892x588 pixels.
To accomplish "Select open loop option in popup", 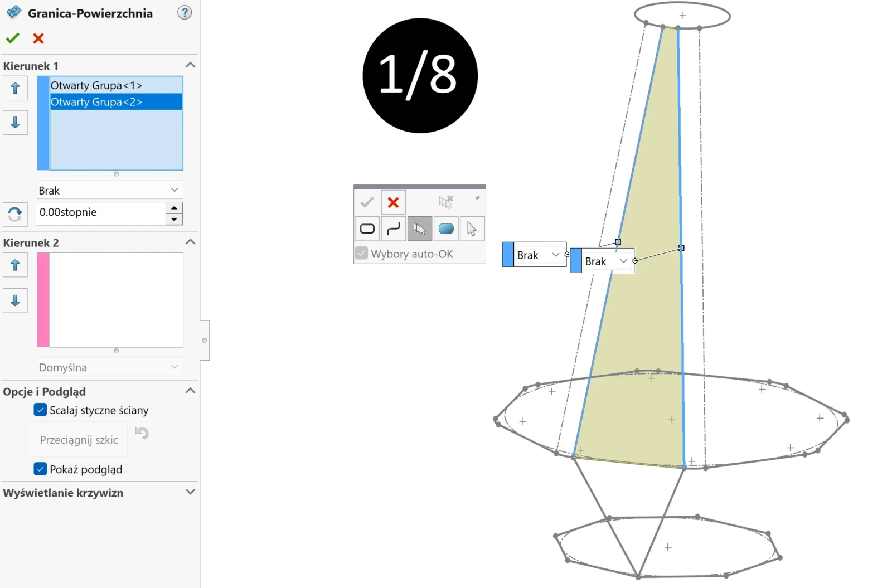I will 394,229.
